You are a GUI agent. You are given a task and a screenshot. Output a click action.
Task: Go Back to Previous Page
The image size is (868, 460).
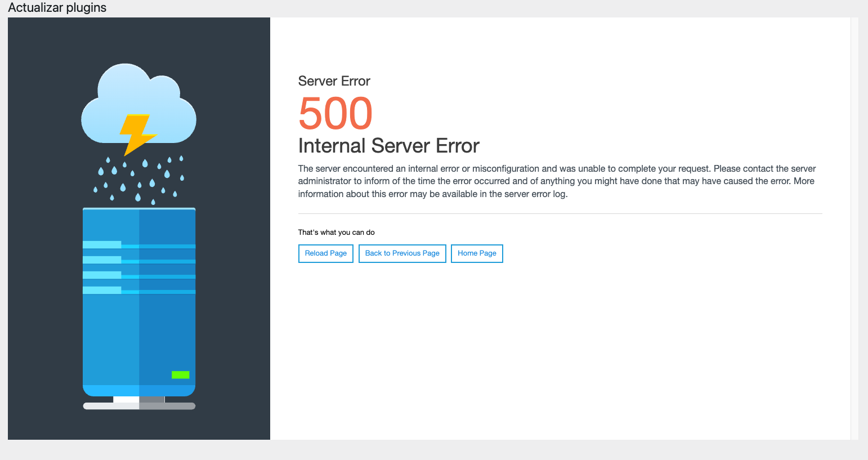click(x=402, y=253)
